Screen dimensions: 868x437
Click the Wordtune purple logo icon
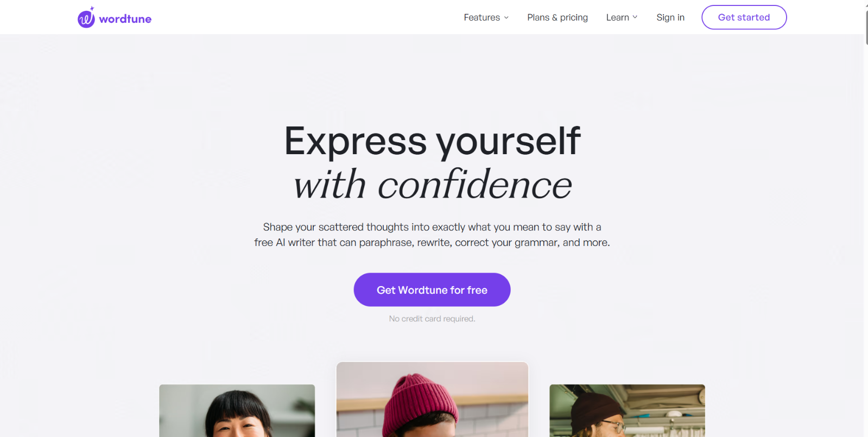(86, 18)
